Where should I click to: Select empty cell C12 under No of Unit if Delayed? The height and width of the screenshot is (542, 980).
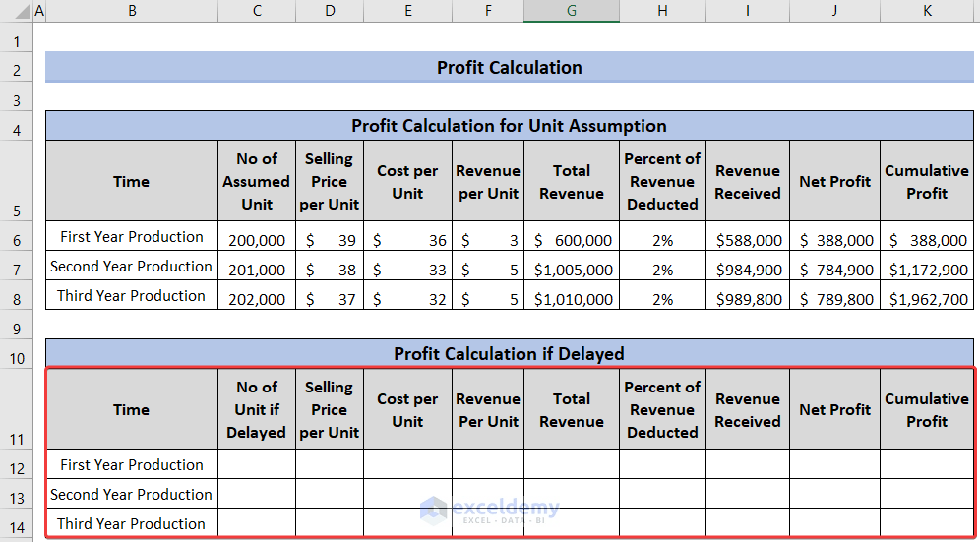click(x=257, y=464)
